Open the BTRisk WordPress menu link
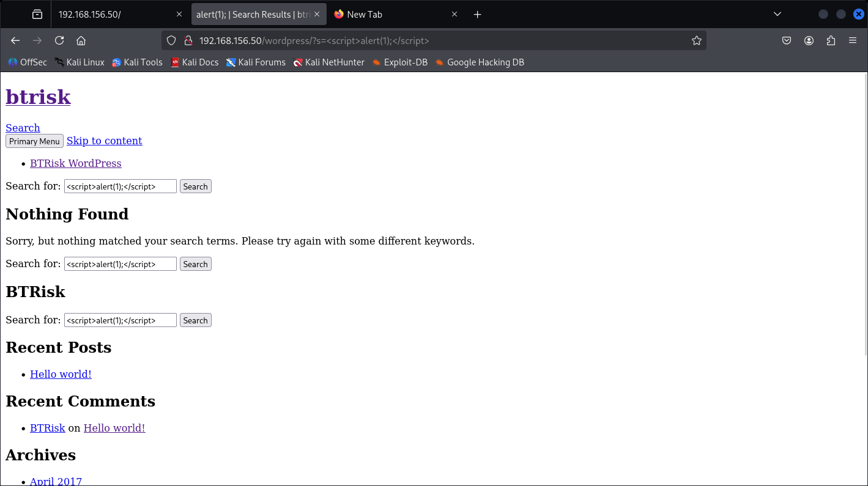This screenshot has height=486, width=868. [x=76, y=163]
